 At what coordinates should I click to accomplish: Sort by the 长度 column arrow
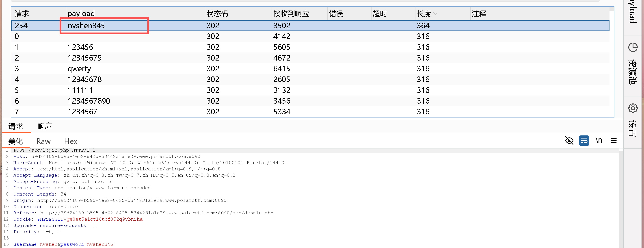(x=435, y=13)
